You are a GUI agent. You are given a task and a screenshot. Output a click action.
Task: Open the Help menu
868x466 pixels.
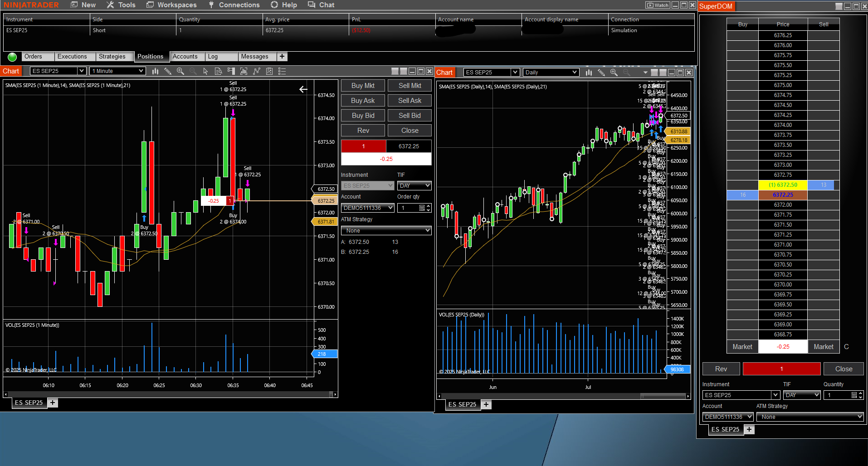284,5
